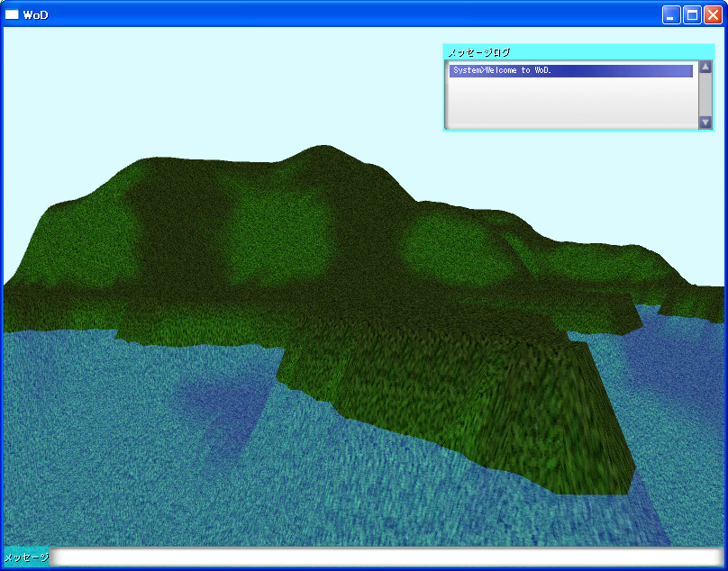Click the highest peak of the green hill
This screenshot has height=571, width=728.
tap(318, 150)
